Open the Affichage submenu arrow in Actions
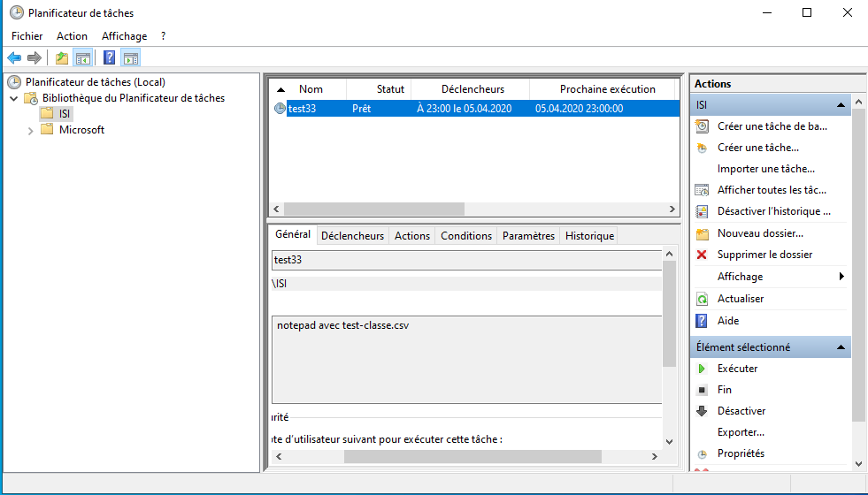This screenshot has height=495, width=868. click(841, 277)
